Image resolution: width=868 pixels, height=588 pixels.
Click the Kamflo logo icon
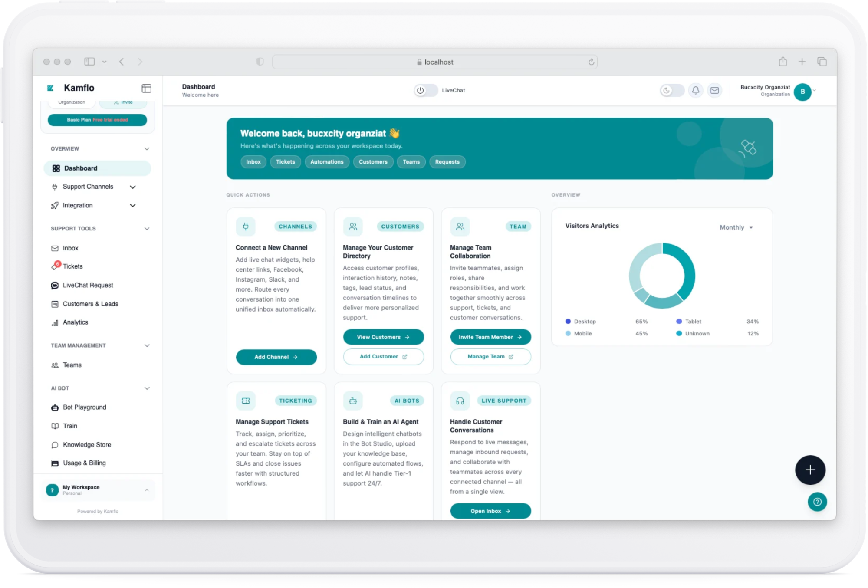coord(50,88)
